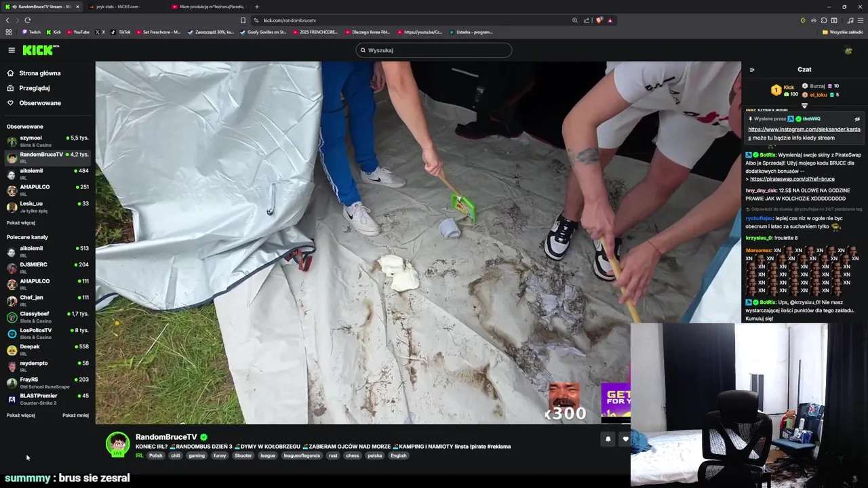Click the zoom magnifier icon in the address bar

(575, 20)
